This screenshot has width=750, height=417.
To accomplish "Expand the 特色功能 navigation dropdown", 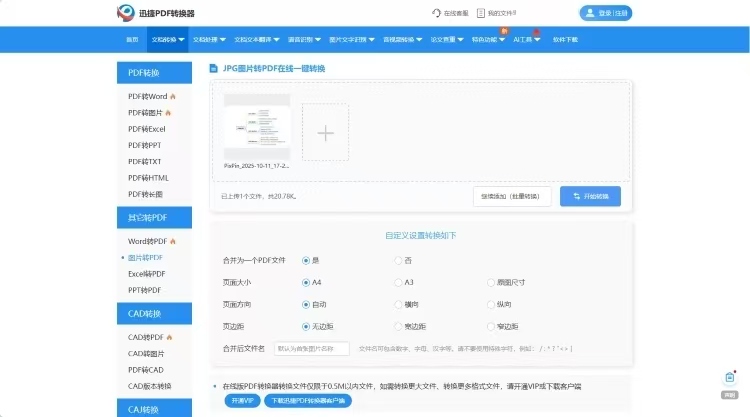I will [x=484, y=39].
